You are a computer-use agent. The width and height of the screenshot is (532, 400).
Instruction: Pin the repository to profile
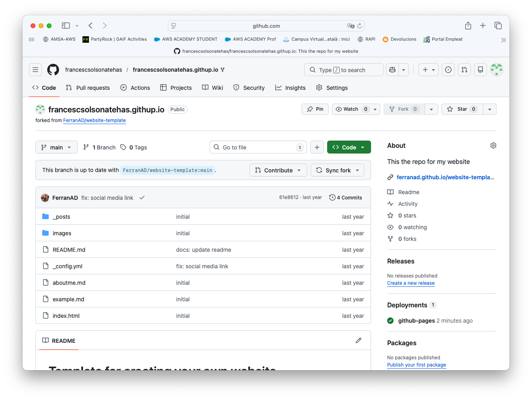point(315,109)
